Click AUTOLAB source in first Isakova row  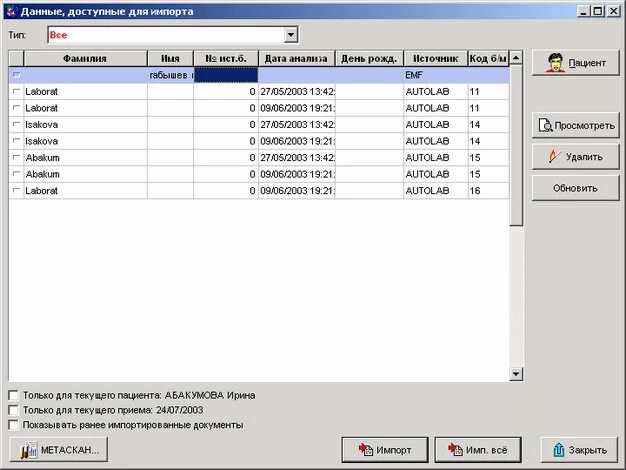tap(427, 125)
